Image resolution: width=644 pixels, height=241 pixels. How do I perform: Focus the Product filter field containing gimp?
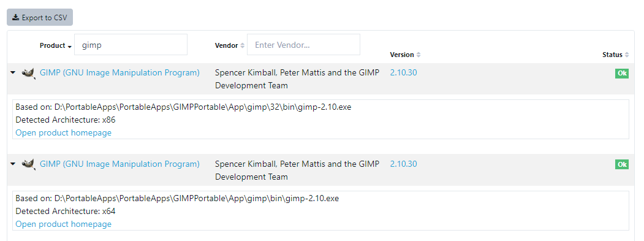click(131, 45)
